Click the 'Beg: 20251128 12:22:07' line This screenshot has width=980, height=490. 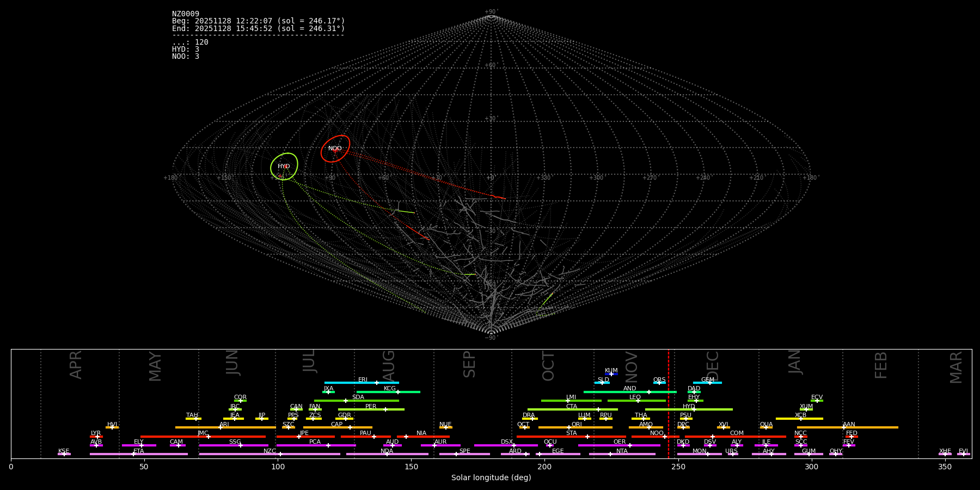tap(259, 21)
